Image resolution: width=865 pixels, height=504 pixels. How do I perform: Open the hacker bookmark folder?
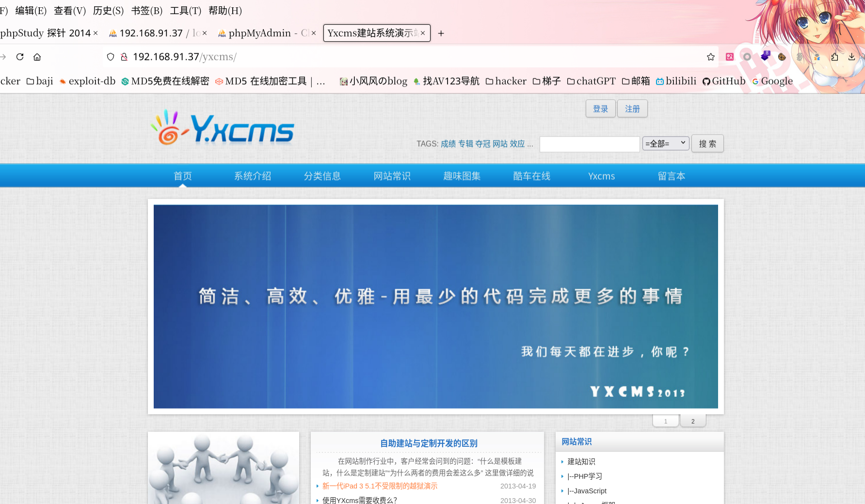click(x=506, y=81)
